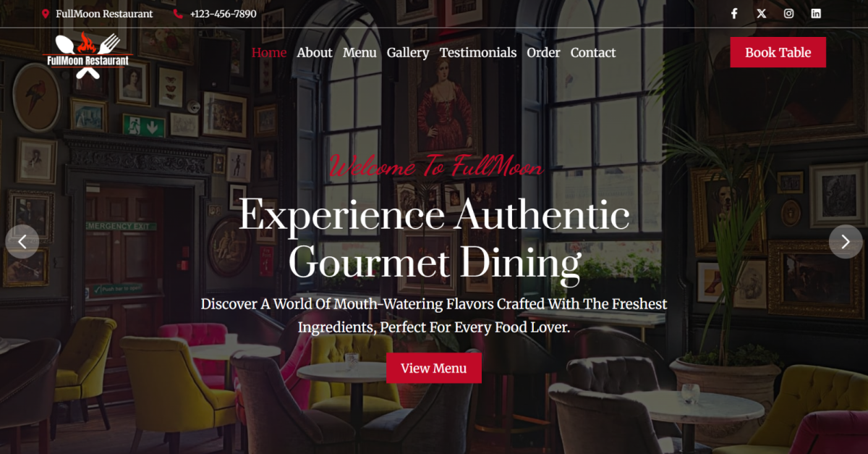The height and width of the screenshot is (454, 868).
Task: Open the Facebook social icon
Action: [x=734, y=13]
